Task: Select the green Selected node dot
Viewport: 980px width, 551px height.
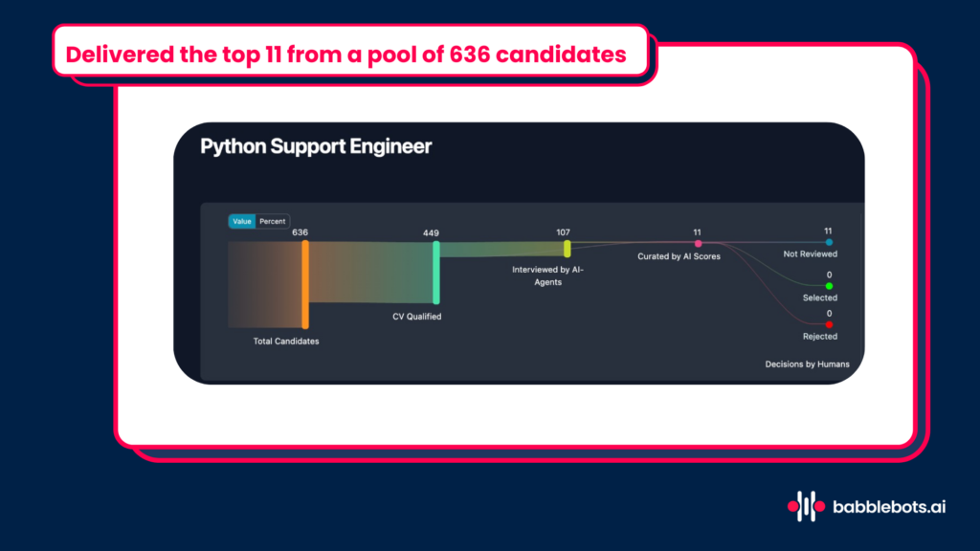Action: tap(829, 286)
